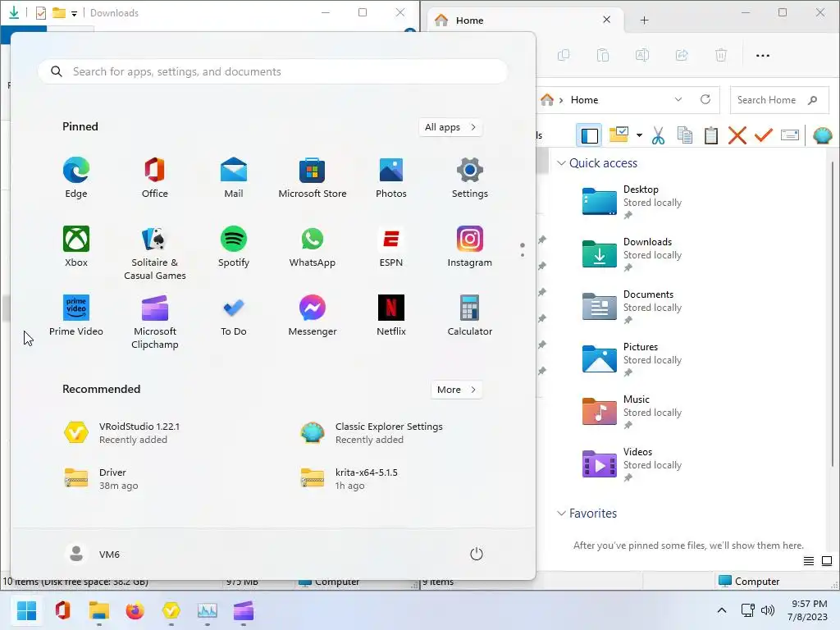The image size is (840, 630).
Task: Click the Copy icon in Classic Explorer toolbar
Action: click(685, 135)
